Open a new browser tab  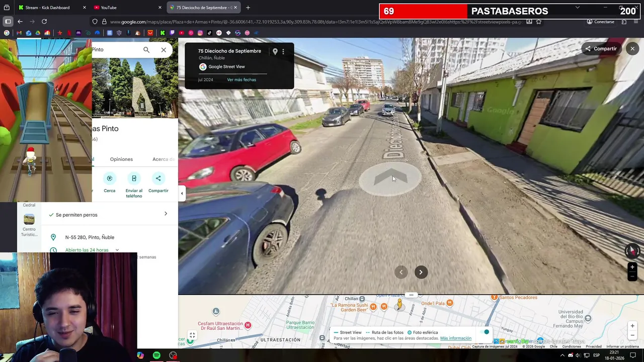(248, 8)
